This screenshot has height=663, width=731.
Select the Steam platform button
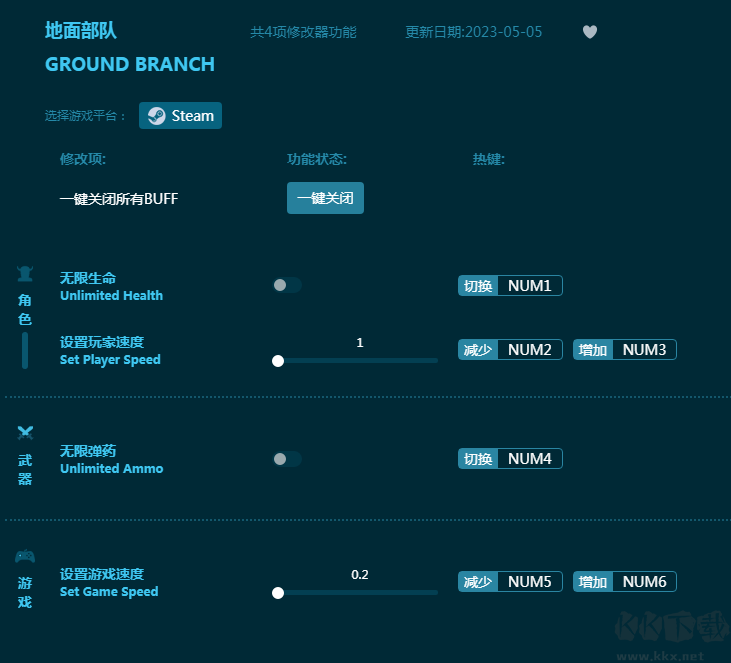pos(180,116)
